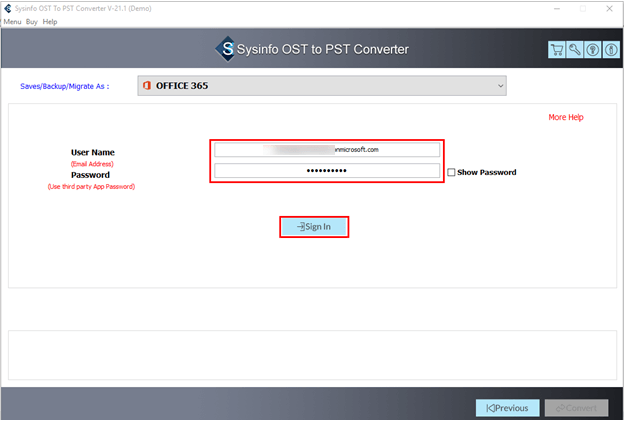Click the Sysinfo OST to PST Converter logo
Image resolution: width=624 pixels, height=421 pixels.
click(312, 49)
